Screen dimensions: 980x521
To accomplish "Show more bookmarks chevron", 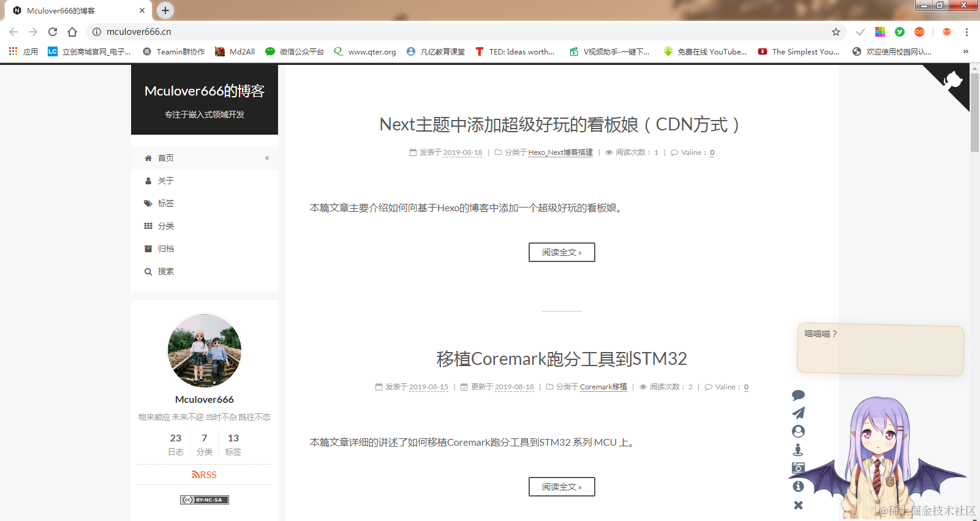I will pyautogui.click(x=966, y=51).
